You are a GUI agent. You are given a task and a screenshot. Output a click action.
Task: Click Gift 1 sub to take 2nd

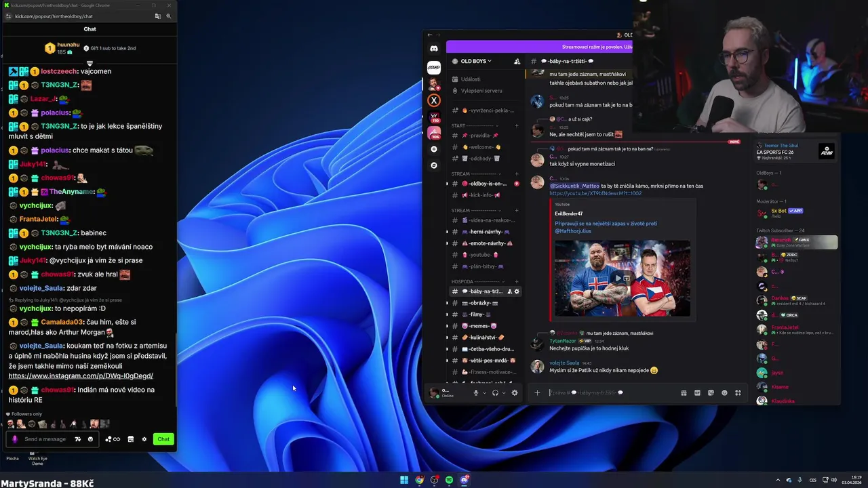[x=109, y=48]
